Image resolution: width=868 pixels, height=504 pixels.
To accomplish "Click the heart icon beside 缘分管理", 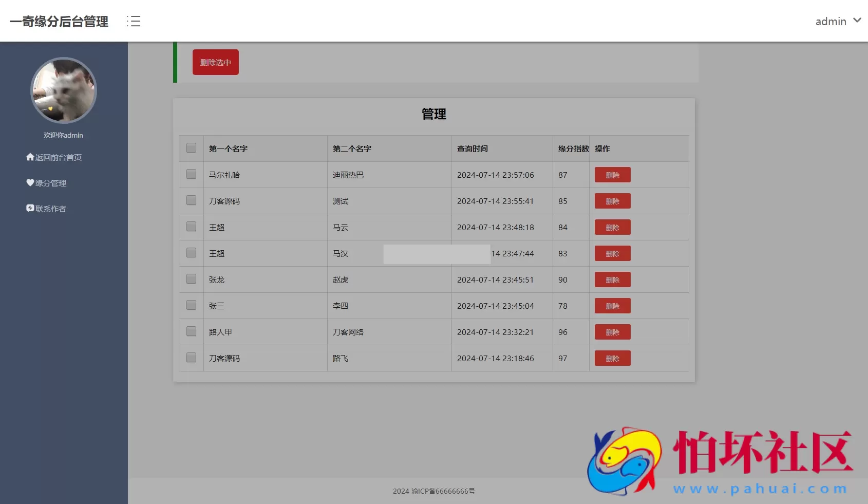I will tap(30, 182).
